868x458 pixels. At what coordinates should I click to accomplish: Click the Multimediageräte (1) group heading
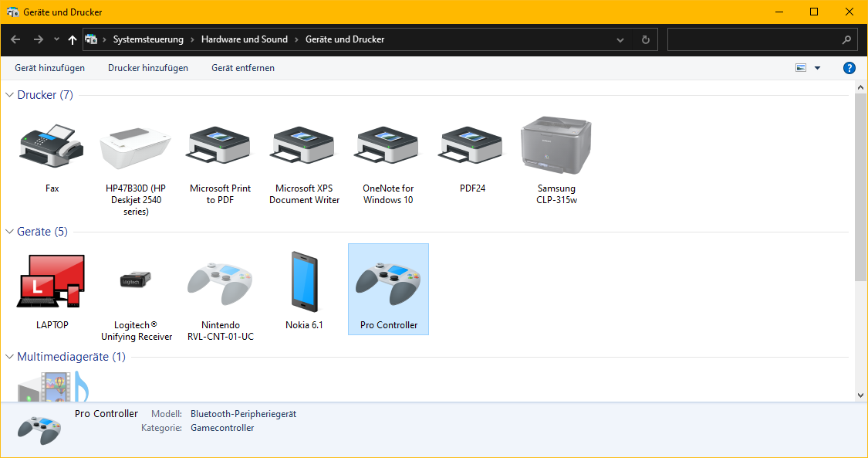72,357
